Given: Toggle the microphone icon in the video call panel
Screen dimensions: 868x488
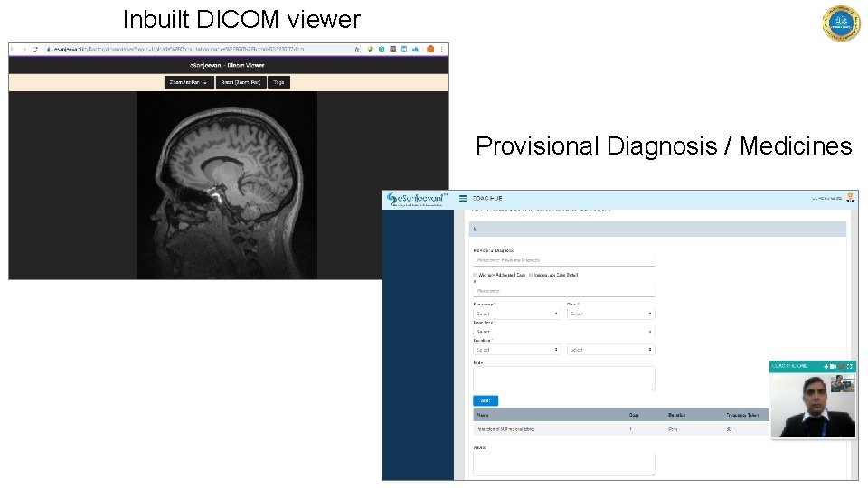Looking at the screenshot, I should click(826, 366).
